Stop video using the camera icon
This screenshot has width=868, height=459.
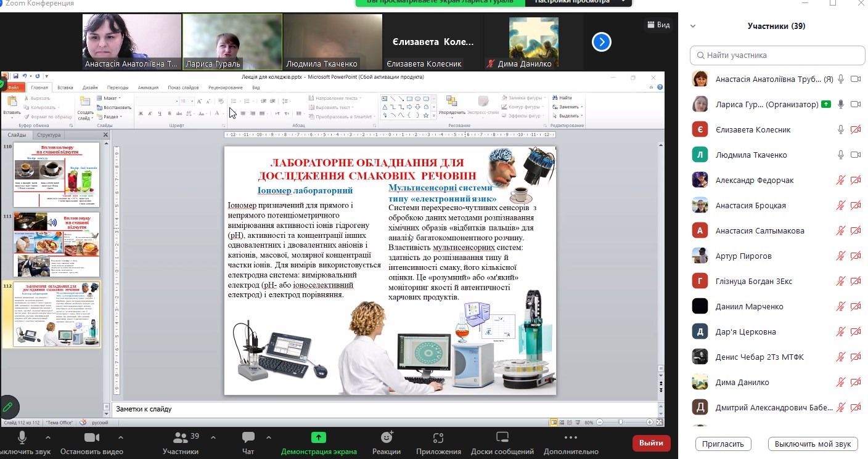[92, 437]
